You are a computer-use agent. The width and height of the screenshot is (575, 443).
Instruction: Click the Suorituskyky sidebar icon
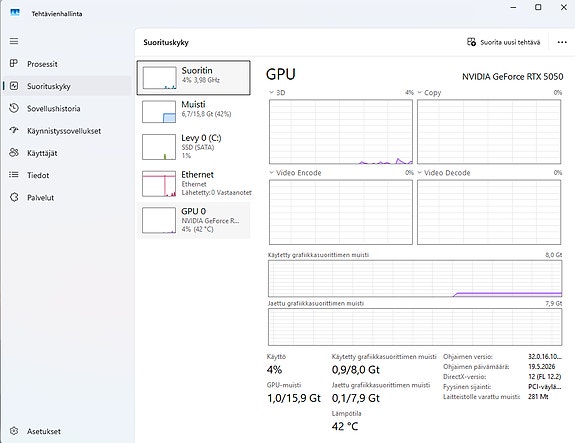[x=14, y=86]
